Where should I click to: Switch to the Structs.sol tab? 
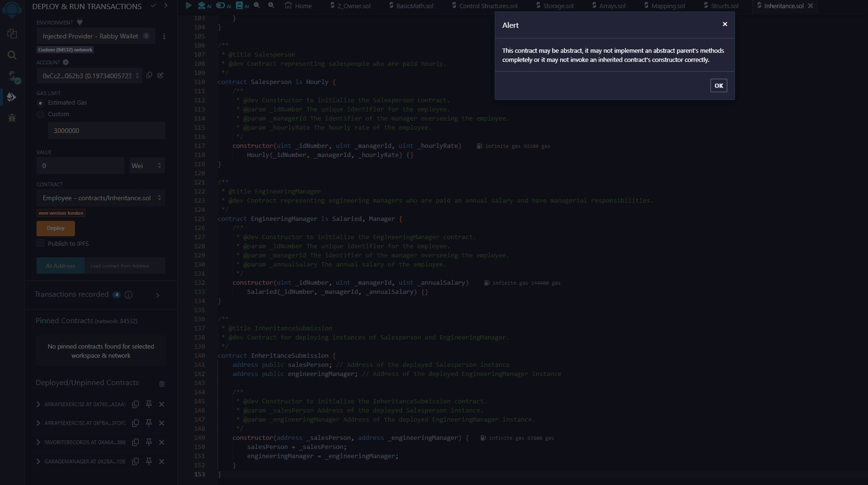[x=721, y=6]
